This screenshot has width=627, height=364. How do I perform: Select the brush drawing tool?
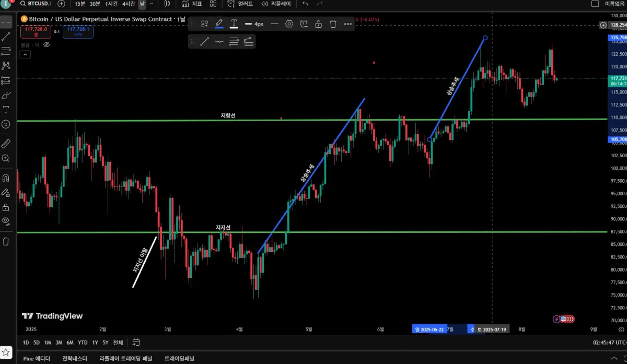[6, 95]
